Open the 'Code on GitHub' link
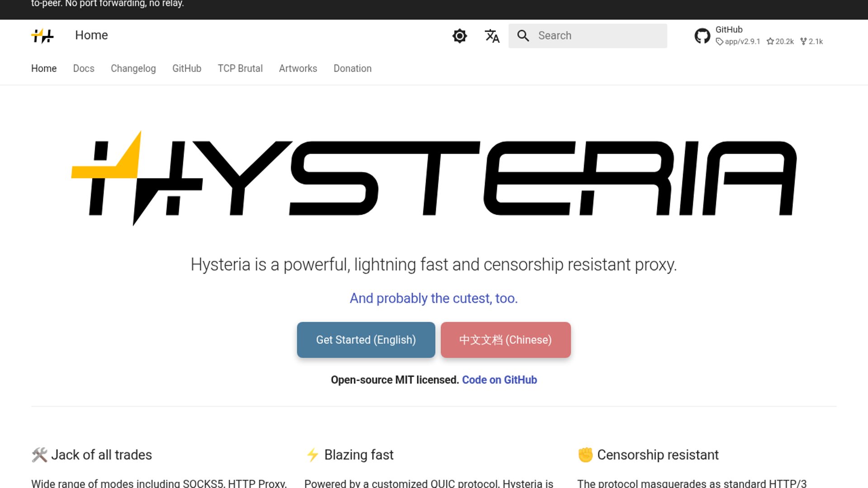This screenshot has width=868, height=488. pyautogui.click(x=499, y=380)
